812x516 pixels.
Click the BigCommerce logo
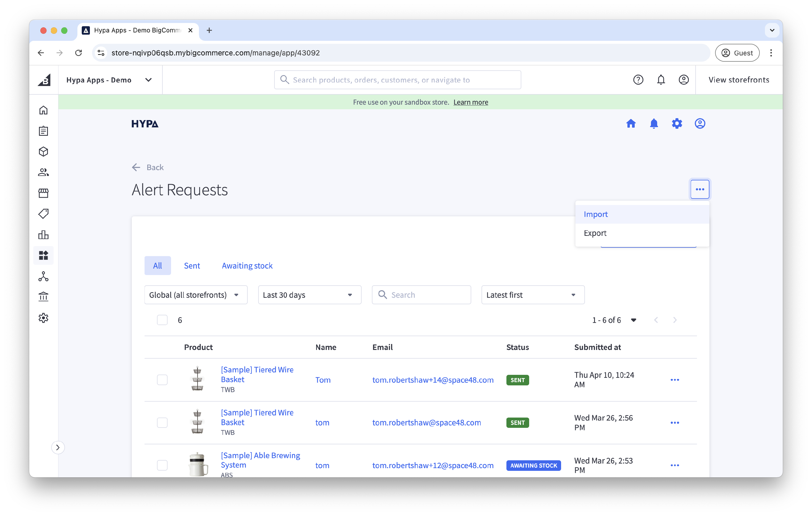[44, 80]
